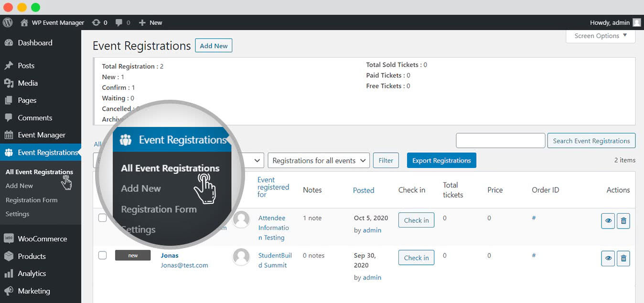644x303 pixels.
Task: Click the Export Registrations button
Action: point(441,161)
